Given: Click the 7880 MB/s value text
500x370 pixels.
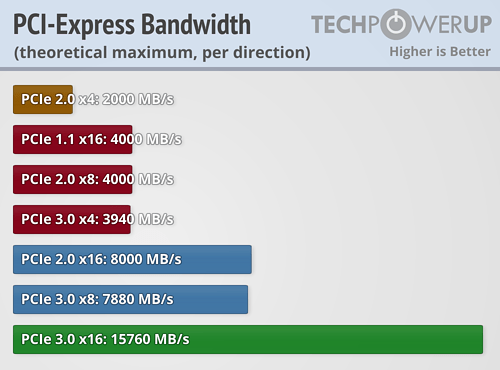Looking at the screenshot, I should pyautogui.click(x=138, y=299).
